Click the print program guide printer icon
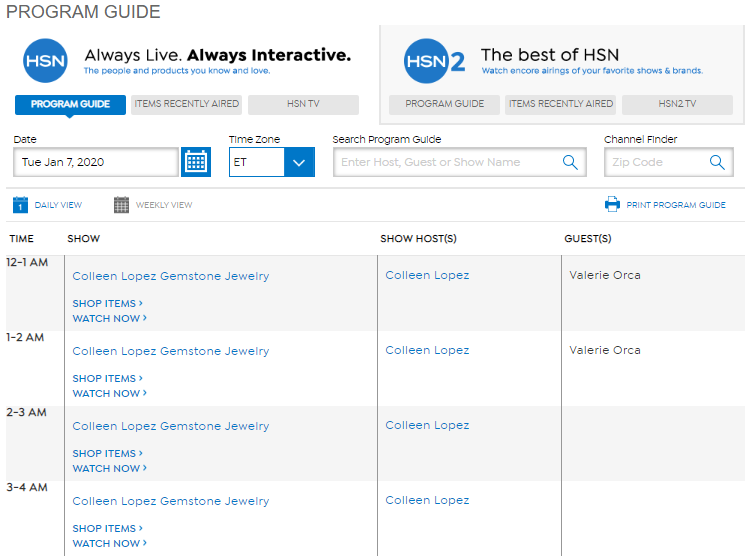The image size is (752, 556). coord(612,205)
